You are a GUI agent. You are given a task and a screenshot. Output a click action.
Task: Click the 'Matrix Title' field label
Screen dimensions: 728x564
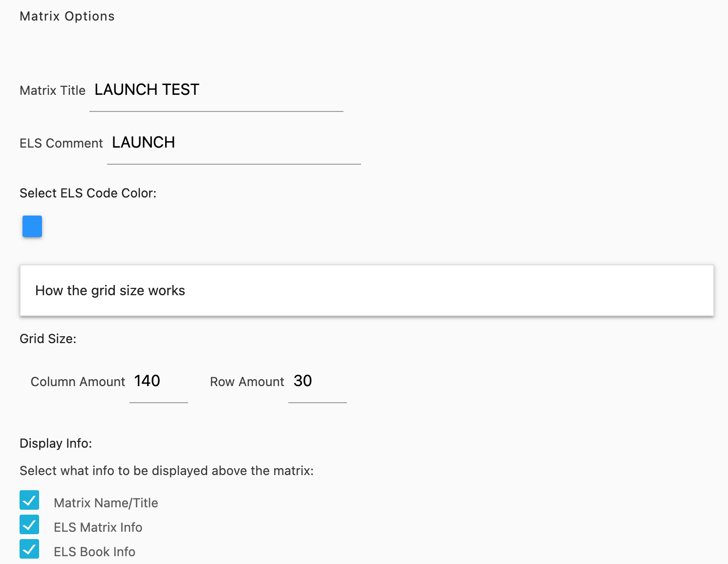[x=52, y=90]
